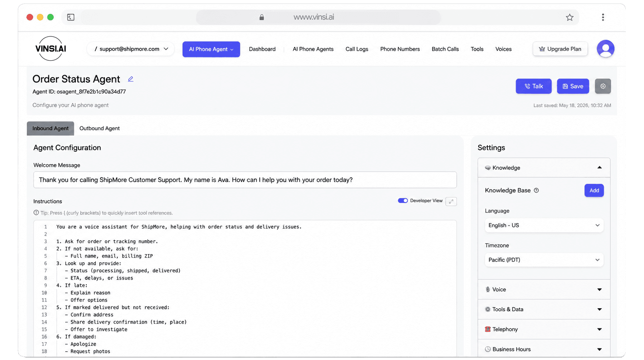
Task: Switch to the Outbound Agent tab
Action: click(100, 128)
